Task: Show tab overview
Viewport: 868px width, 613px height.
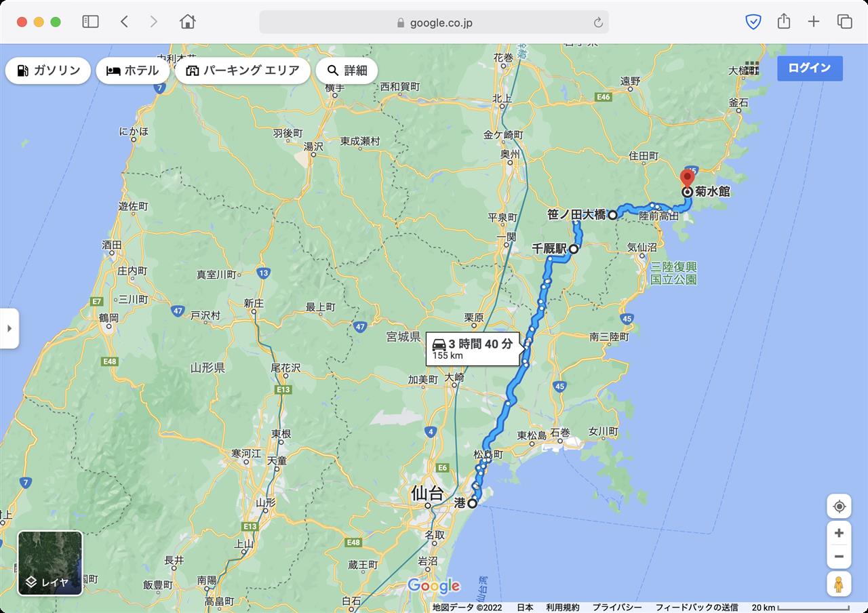Action: click(844, 22)
